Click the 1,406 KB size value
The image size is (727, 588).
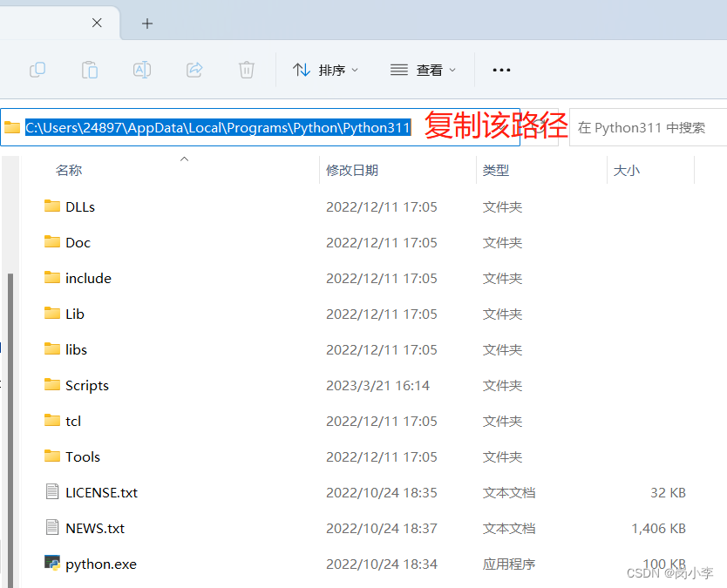pyautogui.click(x=658, y=528)
